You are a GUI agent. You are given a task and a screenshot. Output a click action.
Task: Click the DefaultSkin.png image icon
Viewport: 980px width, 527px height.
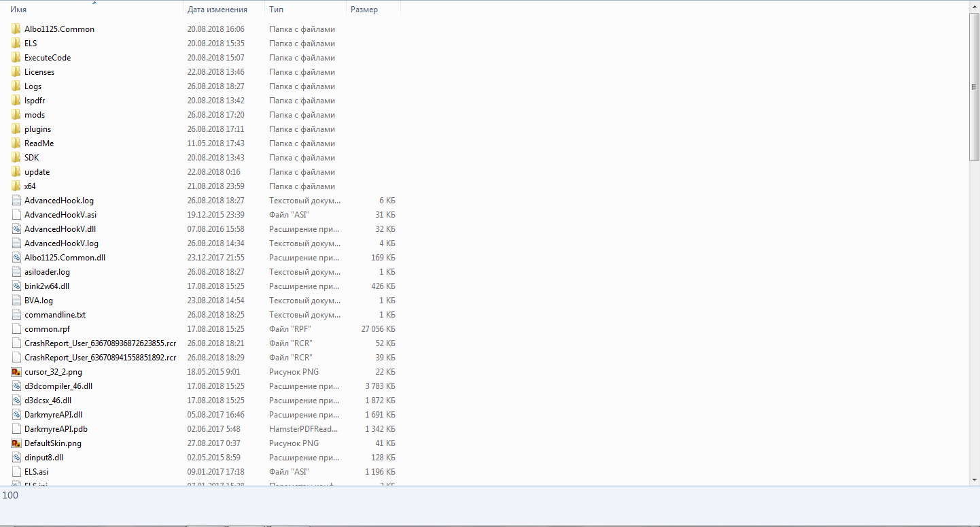pyautogui.click(x=17, y=443)
